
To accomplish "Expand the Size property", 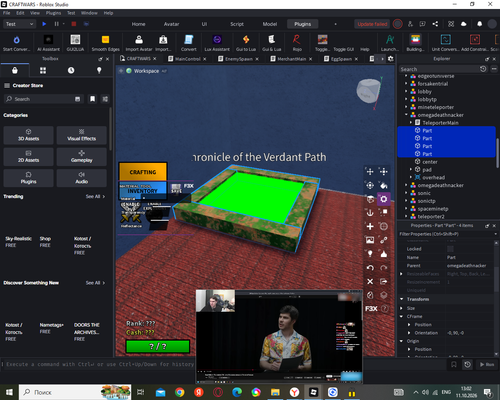I will click(402, 308).
